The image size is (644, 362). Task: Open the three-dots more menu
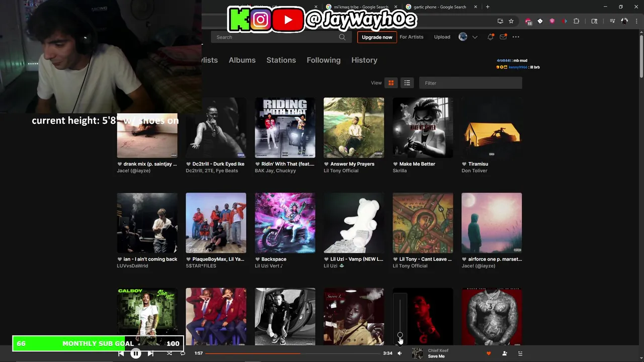point(516,37)
